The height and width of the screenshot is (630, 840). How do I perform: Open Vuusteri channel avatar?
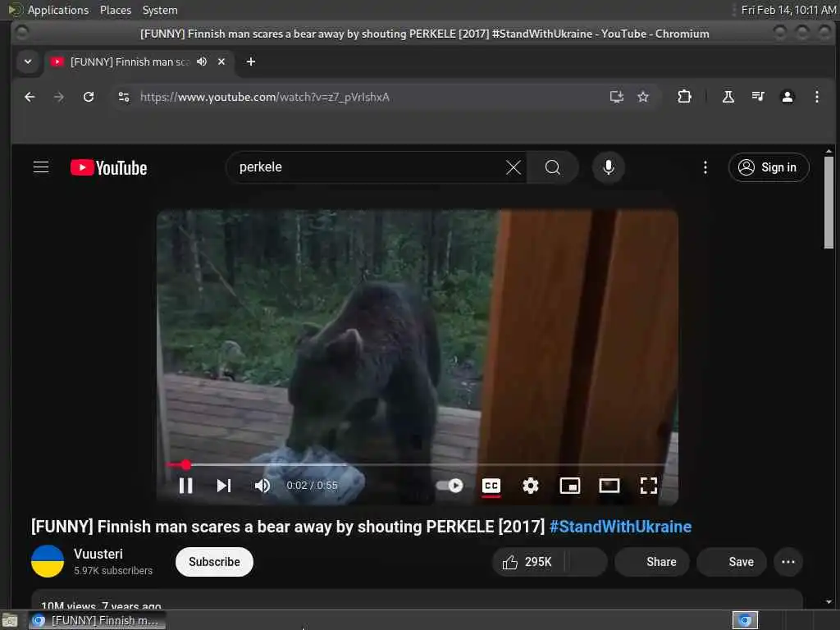pos(48,561)
